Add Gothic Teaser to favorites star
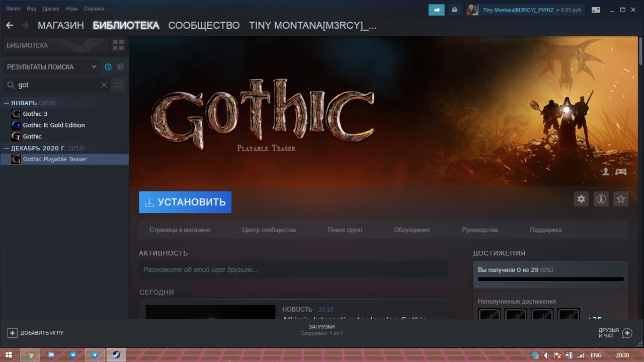Image resolution: width=644 pixels, height=362 pixels. point(621,199)
